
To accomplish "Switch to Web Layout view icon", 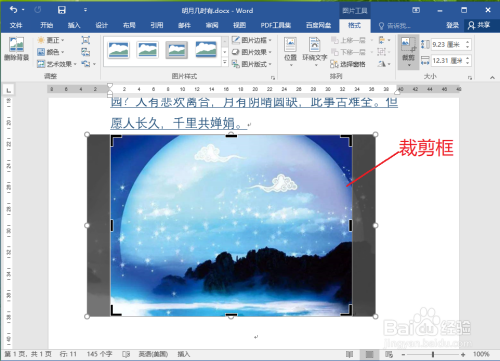I will pyautogui.click(x=389, y=354).
